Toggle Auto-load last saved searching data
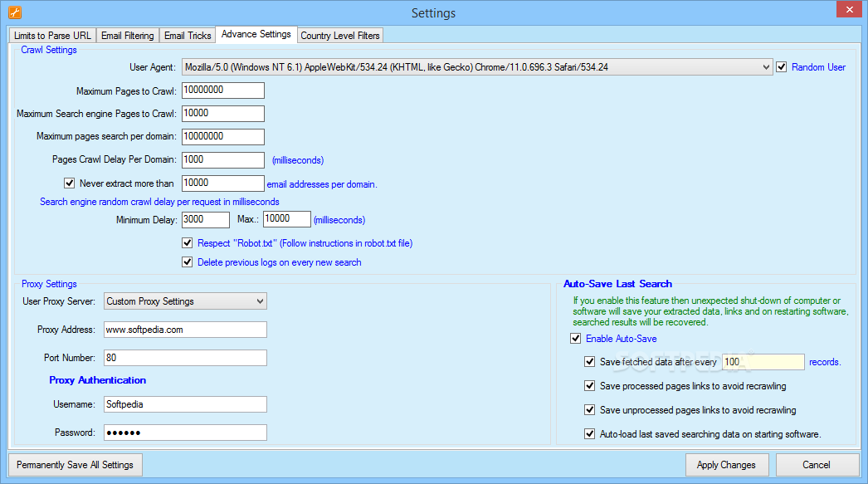 589,433
